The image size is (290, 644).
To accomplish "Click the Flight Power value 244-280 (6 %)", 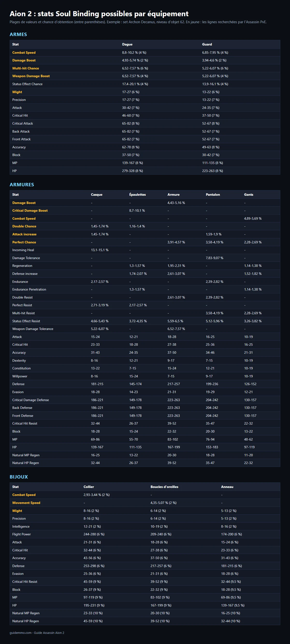I will point(94,534).
